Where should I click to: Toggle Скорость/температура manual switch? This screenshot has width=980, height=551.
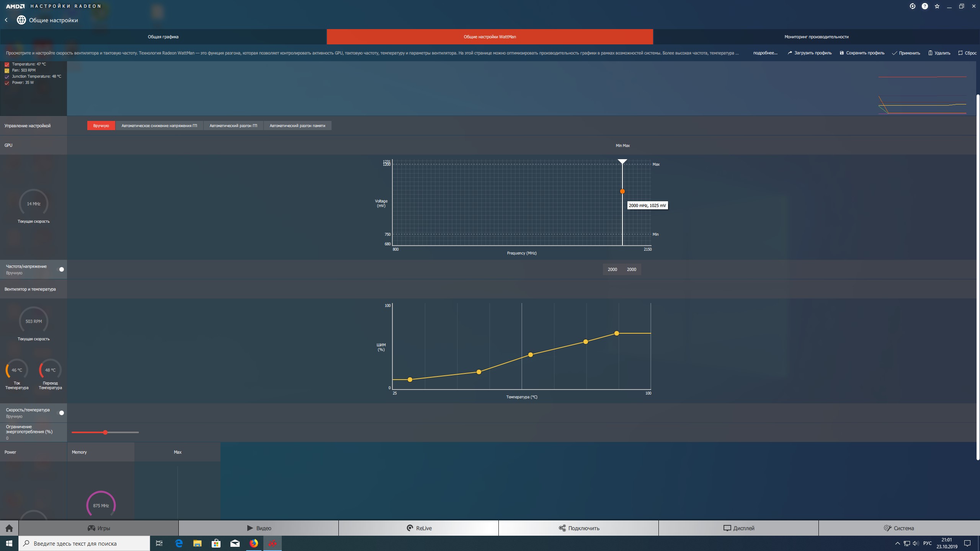pyautogui.click(x=61, y=413)
